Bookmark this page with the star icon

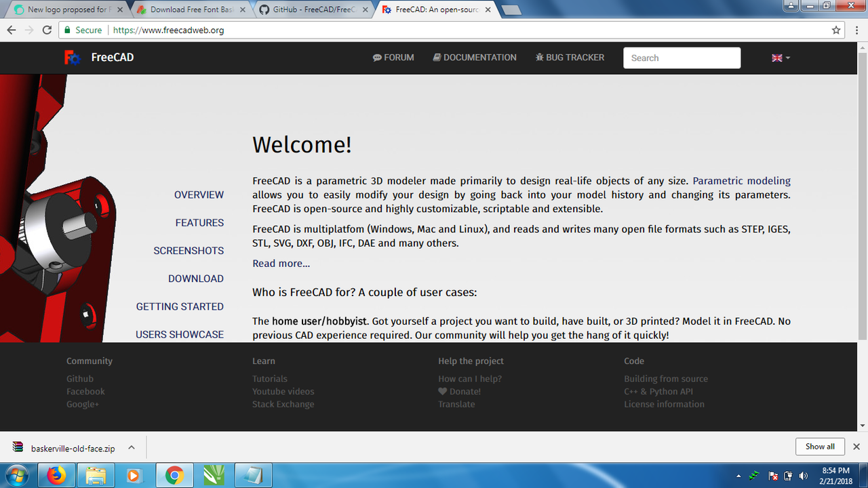(x=836, y=30)
